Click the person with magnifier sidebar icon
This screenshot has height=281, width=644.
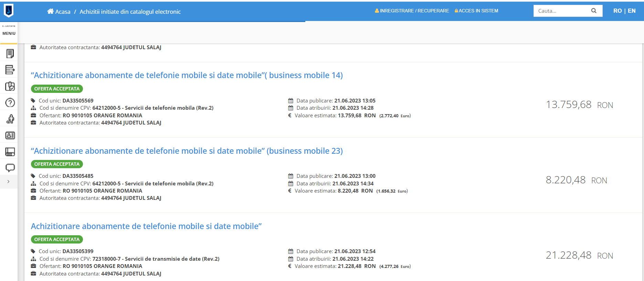point(10,119)
